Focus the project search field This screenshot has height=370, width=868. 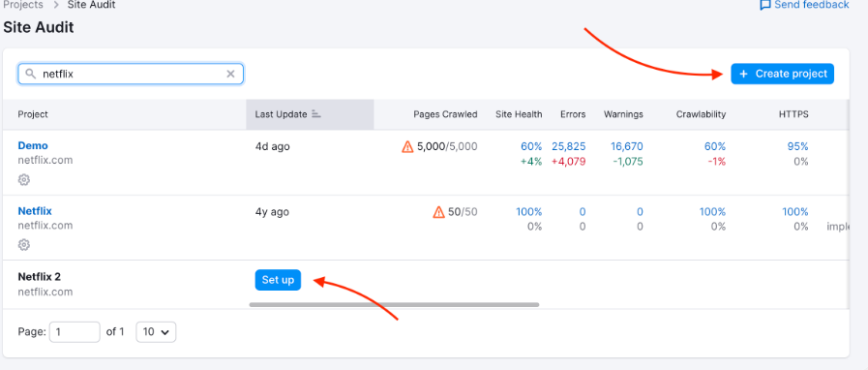[x=131, y=74]
